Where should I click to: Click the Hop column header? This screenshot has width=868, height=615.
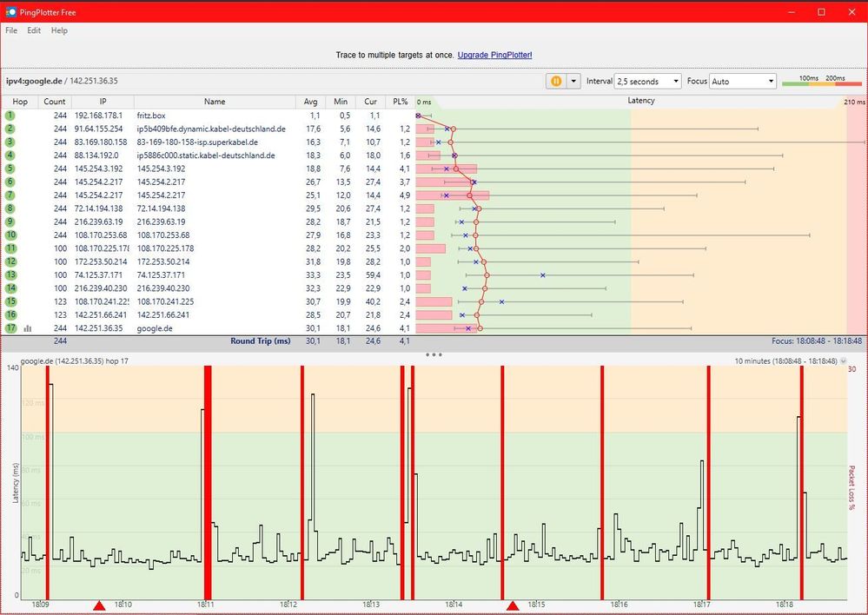click(x=20, y=102)
